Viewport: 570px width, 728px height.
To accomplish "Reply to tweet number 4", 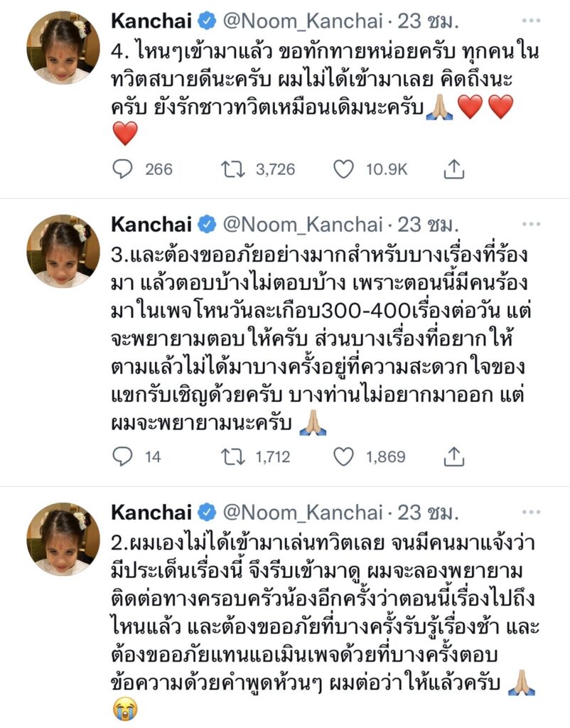I will pos(123,168).
